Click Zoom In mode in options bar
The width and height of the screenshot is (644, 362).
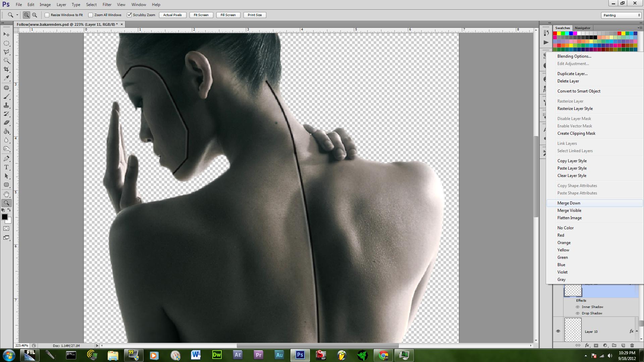point(26,15)
